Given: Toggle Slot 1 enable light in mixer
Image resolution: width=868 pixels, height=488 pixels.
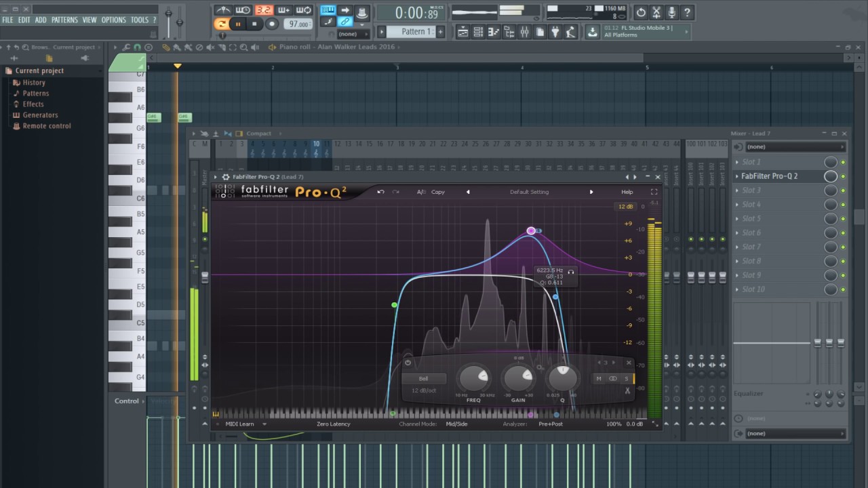Looking at the screenshot, I should coord(843,162).
